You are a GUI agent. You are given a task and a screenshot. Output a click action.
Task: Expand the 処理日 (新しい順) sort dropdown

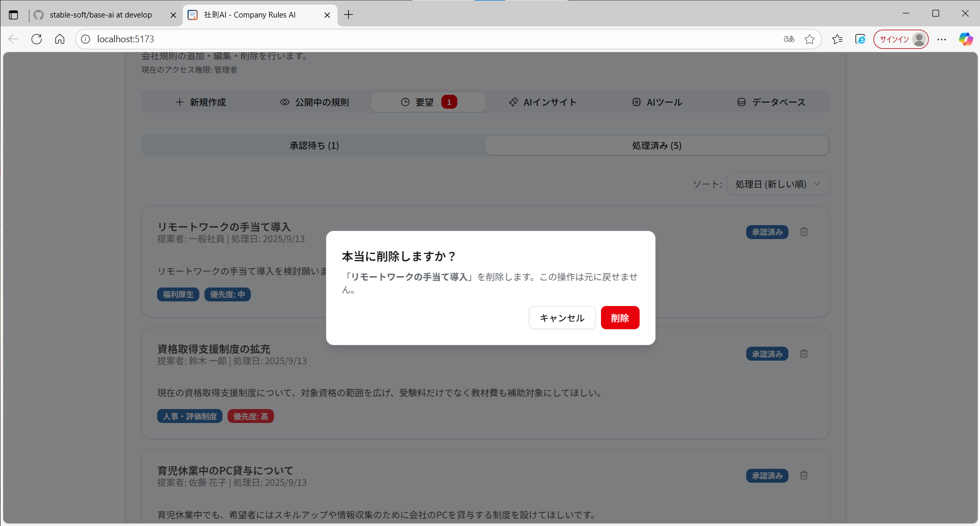tap(778, 184)
